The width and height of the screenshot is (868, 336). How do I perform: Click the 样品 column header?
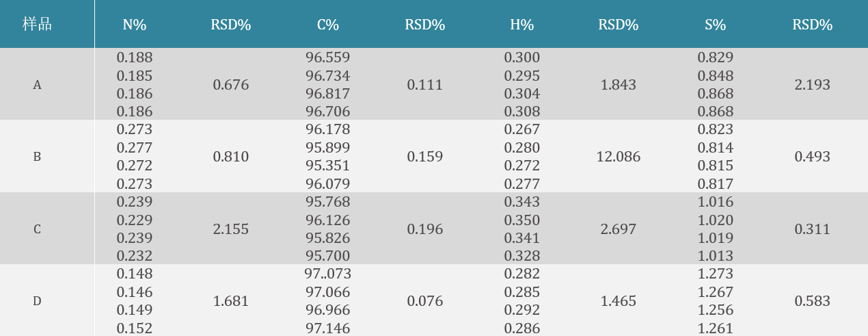click(38, 25)
